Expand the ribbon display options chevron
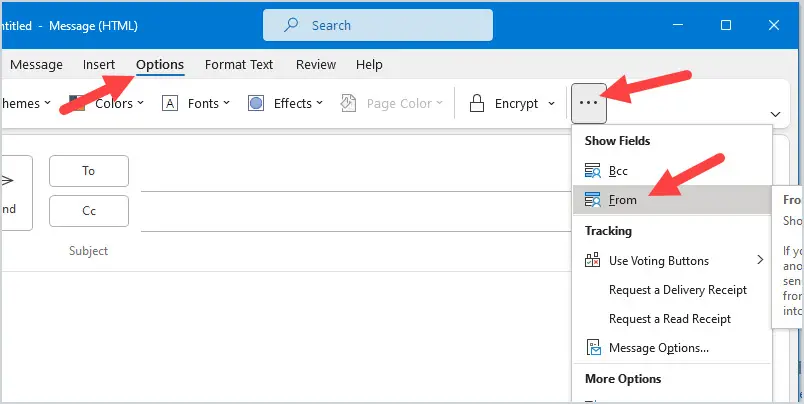 pyautogui.click(x=775, y=114)
